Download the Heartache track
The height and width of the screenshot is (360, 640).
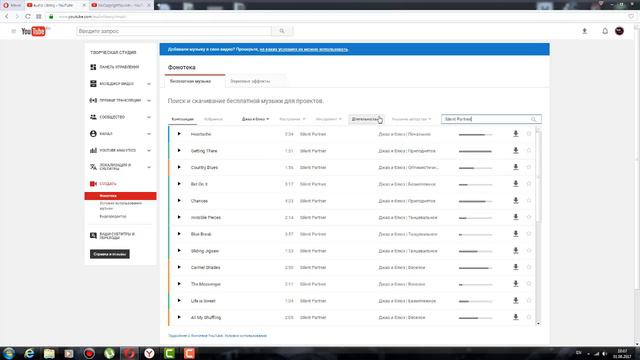coord(516,134)
